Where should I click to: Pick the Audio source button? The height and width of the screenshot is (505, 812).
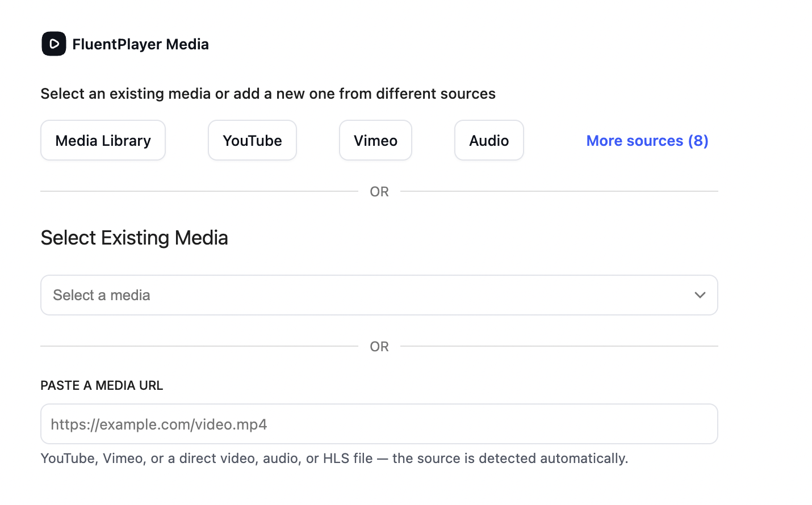(x=489, y=140)
